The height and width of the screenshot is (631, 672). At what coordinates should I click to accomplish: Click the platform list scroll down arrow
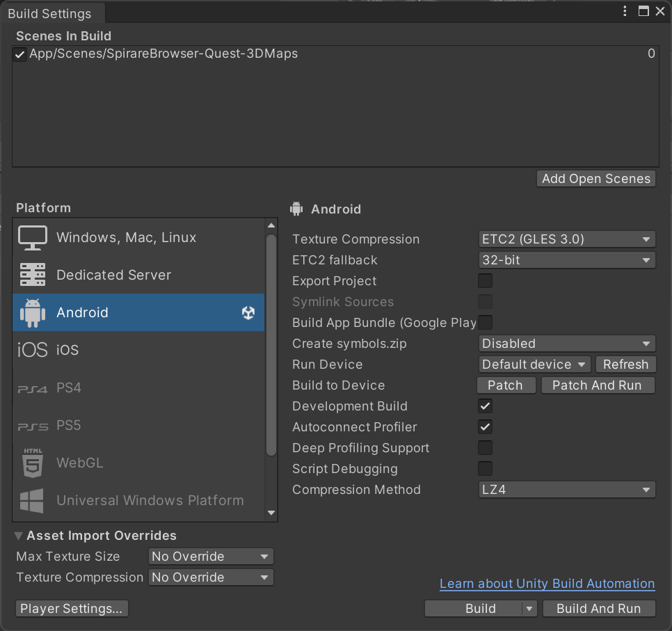271,513
